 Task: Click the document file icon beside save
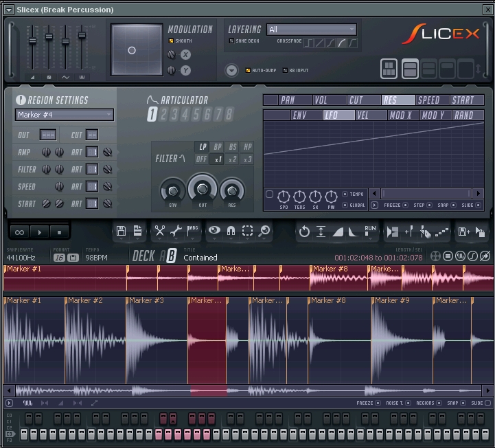[137, 232]
